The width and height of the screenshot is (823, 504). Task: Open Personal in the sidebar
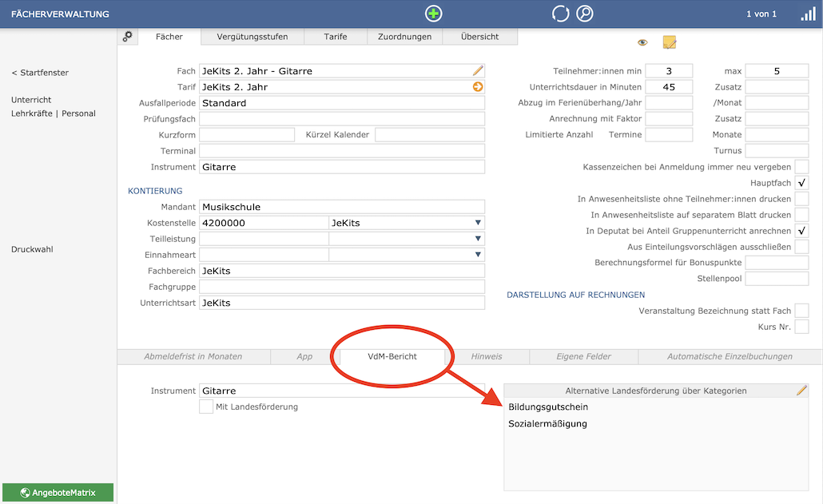coord(79,113)
